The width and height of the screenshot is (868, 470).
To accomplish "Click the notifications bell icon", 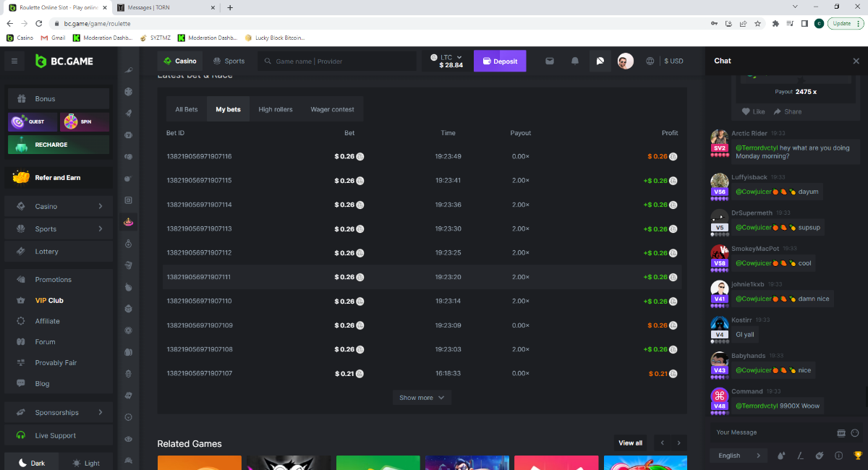I will click(x=575, y=61).
